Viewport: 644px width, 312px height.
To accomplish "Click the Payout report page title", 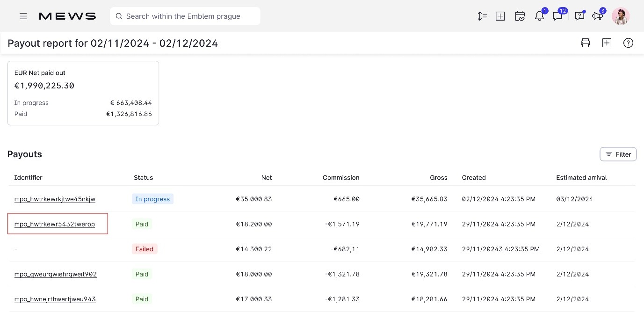I will pyautogui.click(x=113, y=44).
